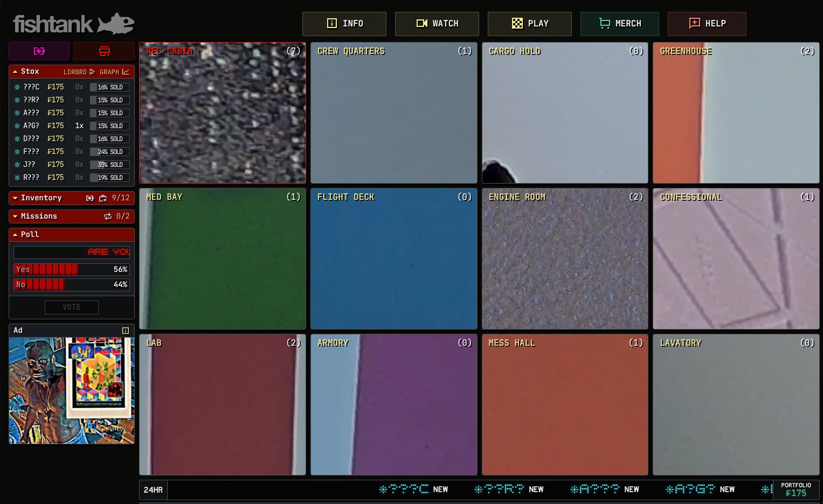Open the MERCH menu
This screenshot has width=823, height=504.
coord(620,24)
